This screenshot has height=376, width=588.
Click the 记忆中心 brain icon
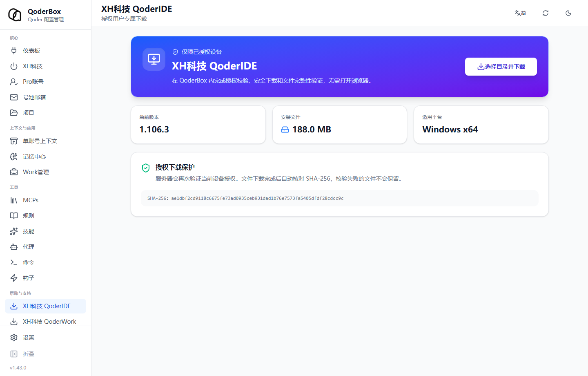pos(14,157)
